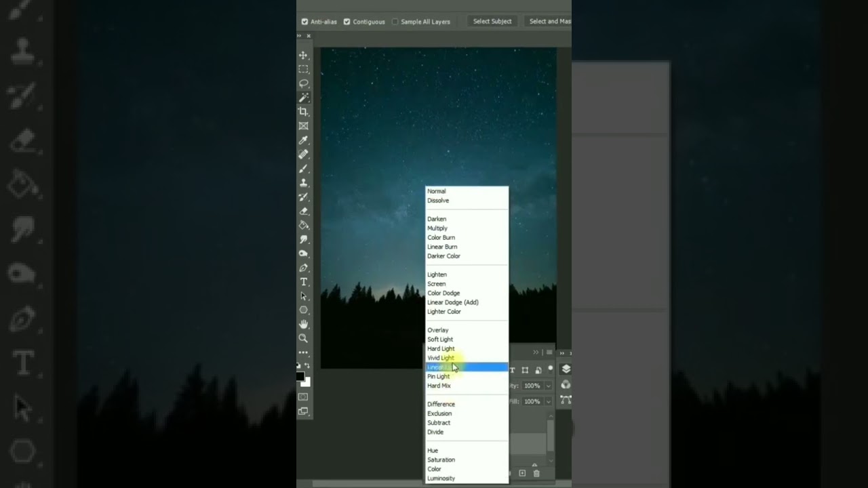Open the Layers panel menu icon
Screen dimensions: 868x488
pyautogui.click(x=549, y=352)
